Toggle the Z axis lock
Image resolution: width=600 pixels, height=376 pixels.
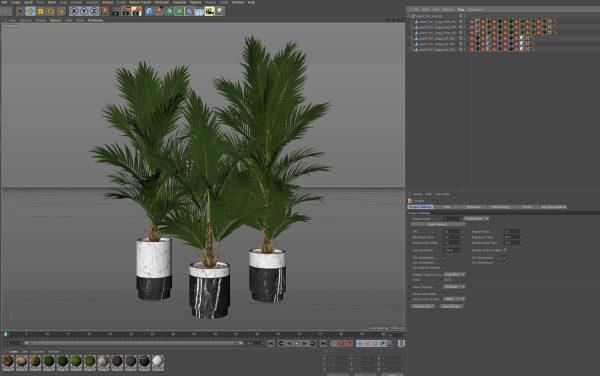(x=94, y=11)
